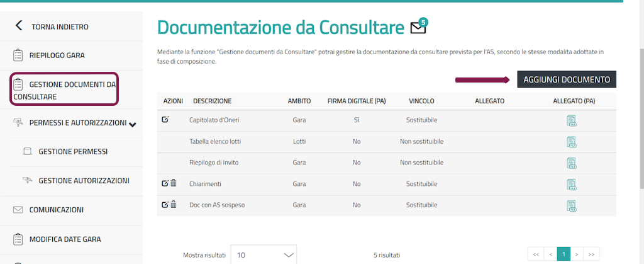
Task: Click the Torna Indietro back arrow
Action: pos(19,26)
